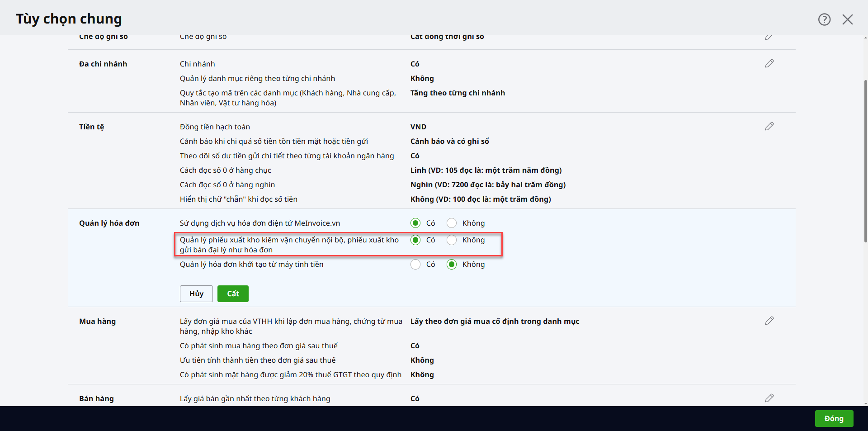Click the scrollbar's up arrow
This screenshot has width=868, height=431.
[x=865, y=38]
